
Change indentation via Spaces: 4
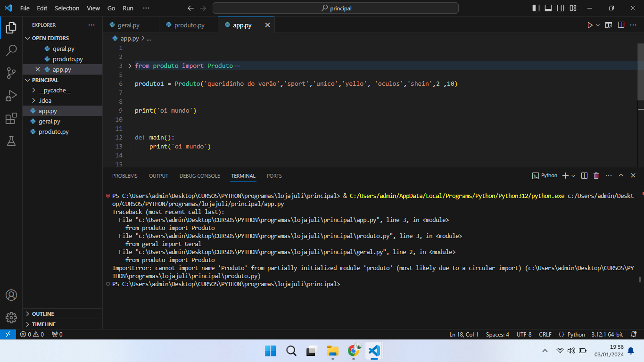tap(497, 334)
